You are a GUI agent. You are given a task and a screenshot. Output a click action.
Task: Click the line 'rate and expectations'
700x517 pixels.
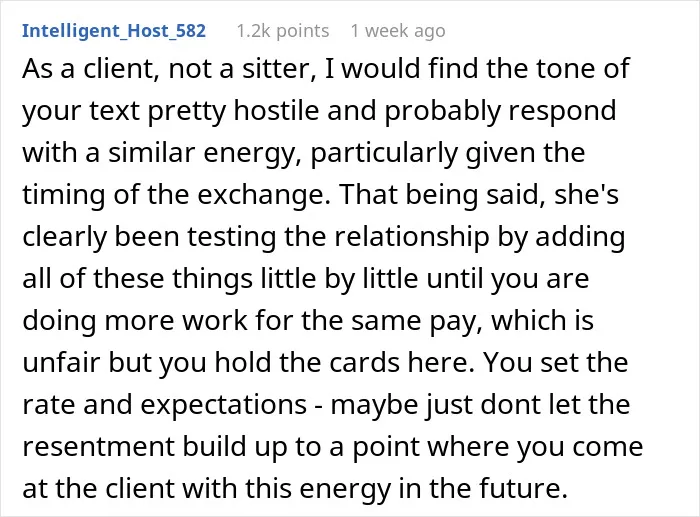pos(164,404)
